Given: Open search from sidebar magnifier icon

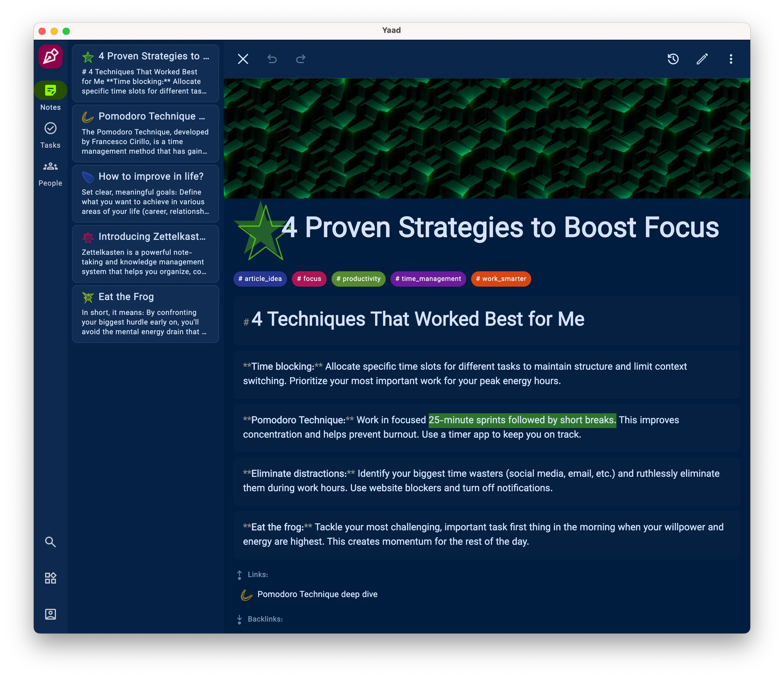Looking at the screenshot, I should click(50, 542).
